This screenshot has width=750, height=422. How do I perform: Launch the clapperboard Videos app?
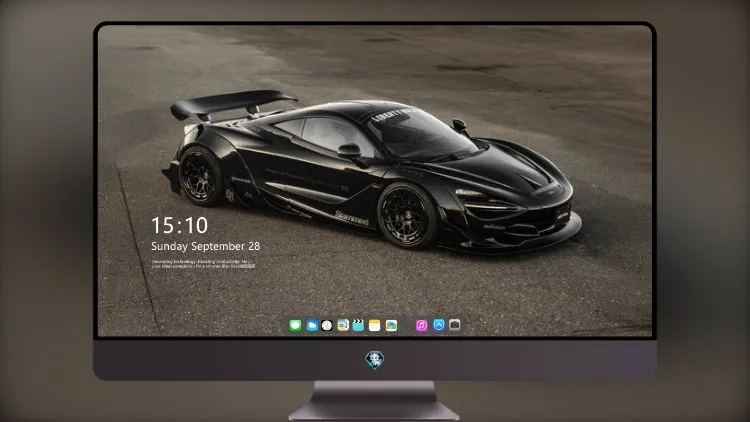358,325
